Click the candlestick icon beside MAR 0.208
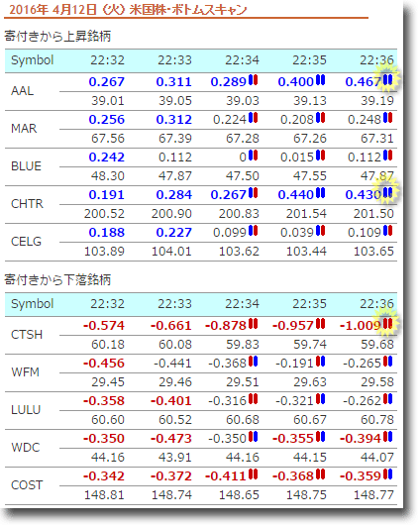Image resolution: width=420 pixels, height=525 pixels. (x=321, y=118)
